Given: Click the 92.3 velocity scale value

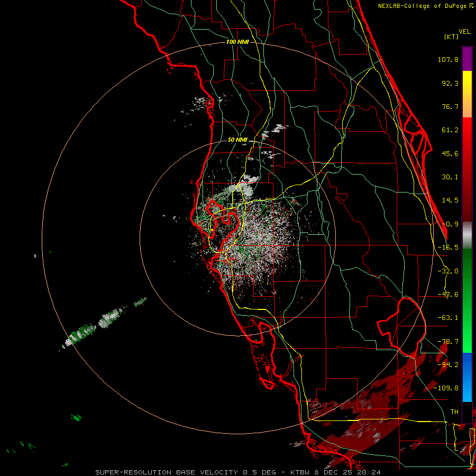Looking at the screenshot, I should (450, 83).
